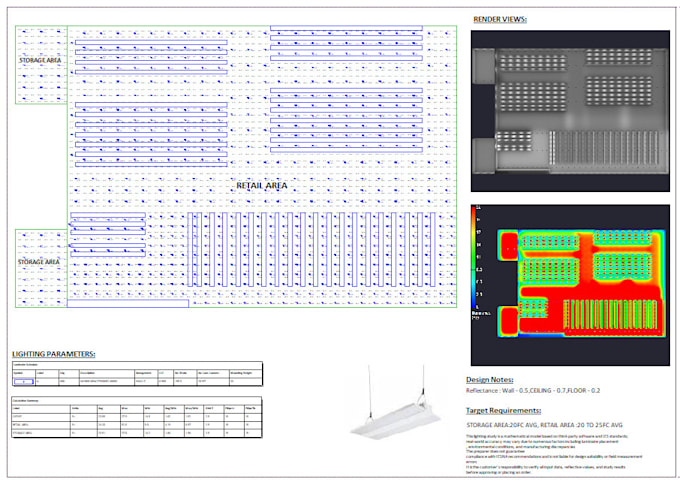Click the suspended linear high-bay fixture image
Image resolution: width=680 pixels, height=485 pixels.
click(396, 403)
